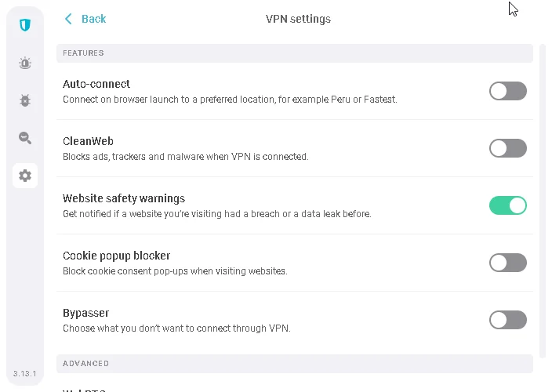Click the Settings gear icon in sidebar
The image size is (552, 392).
[25, 176]
